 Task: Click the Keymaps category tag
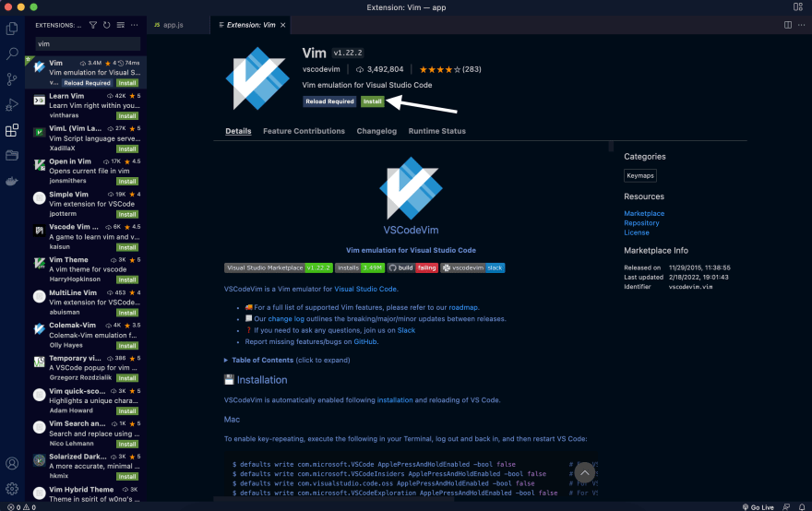click(x=640, y=175)
